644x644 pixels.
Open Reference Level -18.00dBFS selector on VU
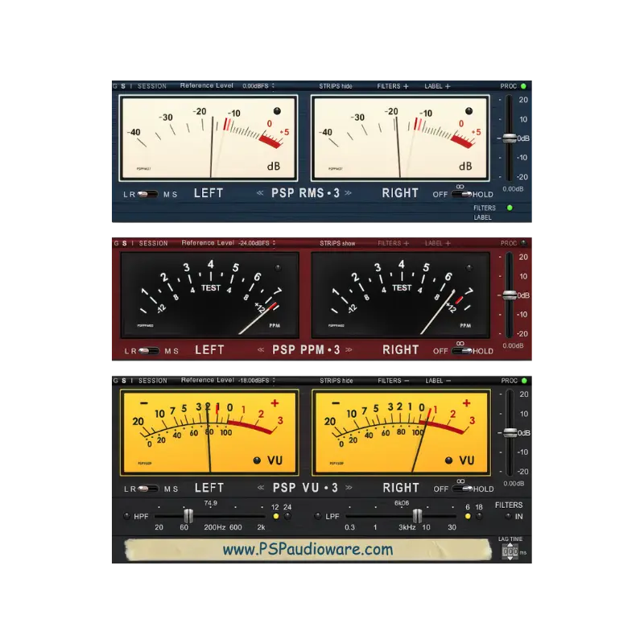click(257, 380)
